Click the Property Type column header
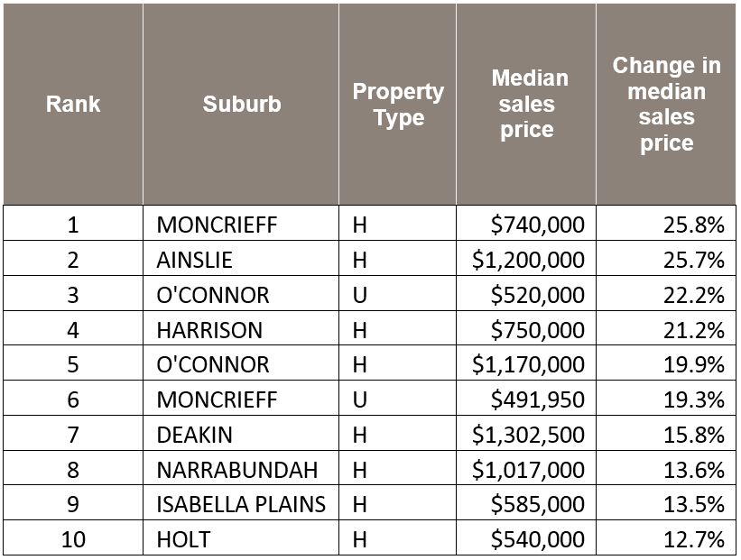The height and width of the screenshot is (560, 741). (398, 105)
